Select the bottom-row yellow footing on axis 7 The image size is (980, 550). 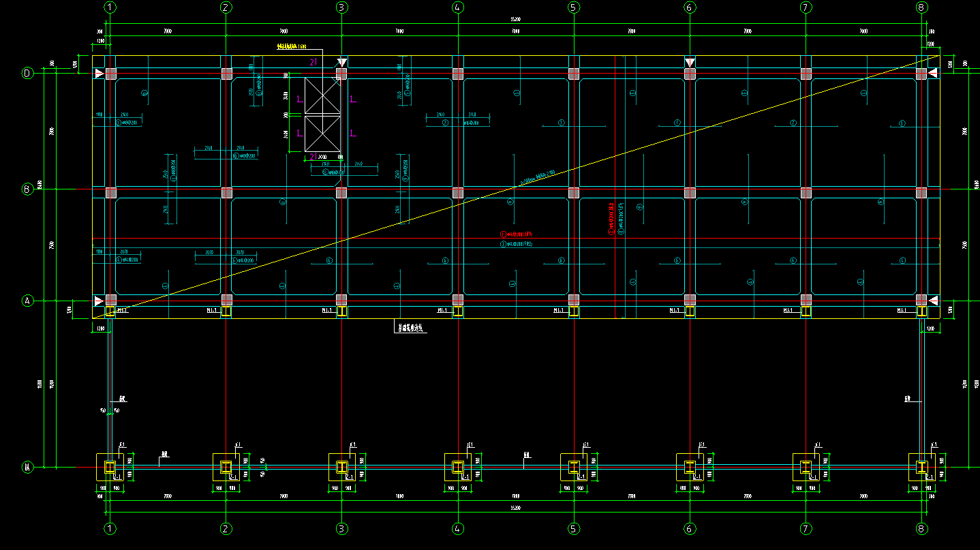pyautogui.click(x=806, y=468)
